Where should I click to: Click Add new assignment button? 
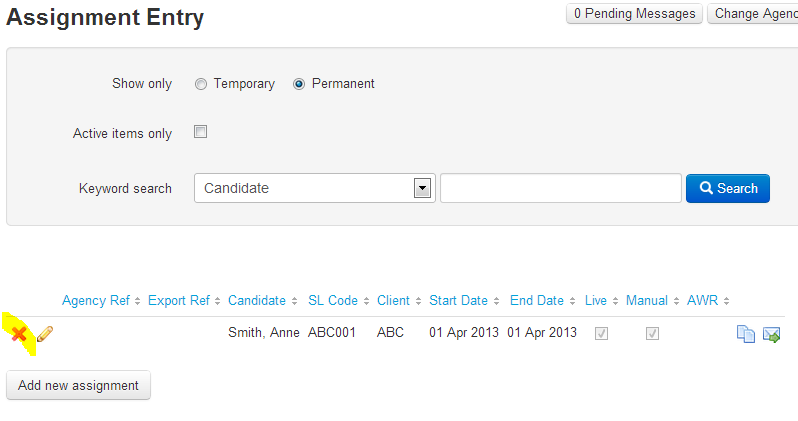(78, 385)
